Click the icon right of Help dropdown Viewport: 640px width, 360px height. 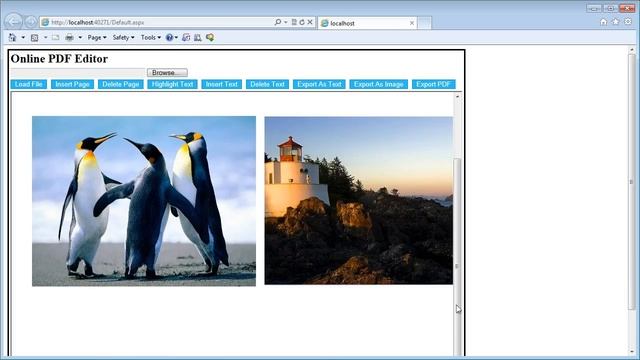tap(186, 38)
